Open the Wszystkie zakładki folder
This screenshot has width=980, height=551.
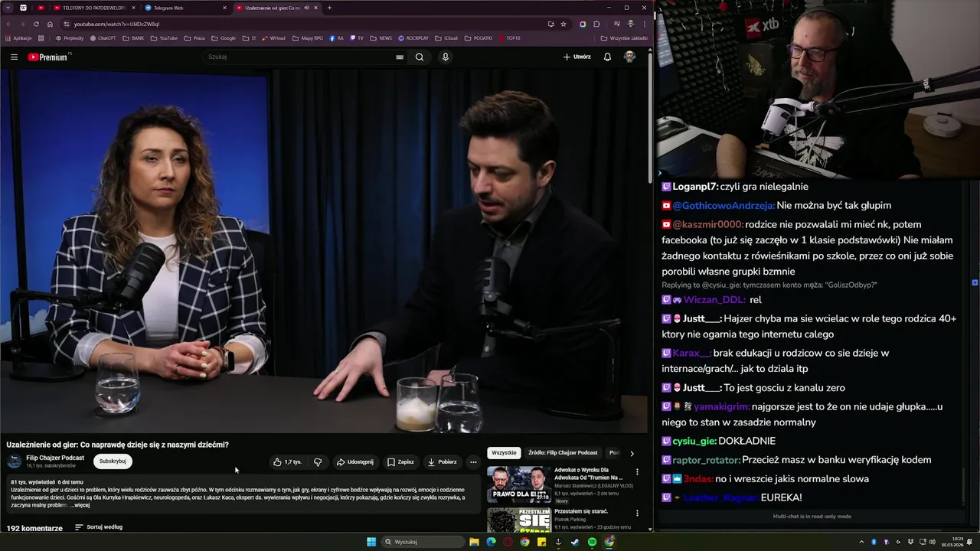pyautogui.click(x=624, y=37)
